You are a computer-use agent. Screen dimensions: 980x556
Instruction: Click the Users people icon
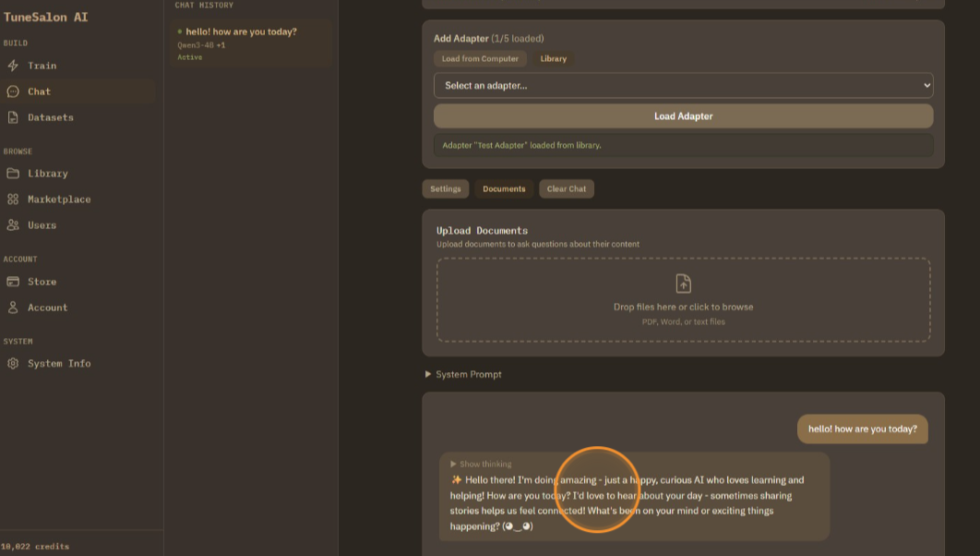click(13, 225)
